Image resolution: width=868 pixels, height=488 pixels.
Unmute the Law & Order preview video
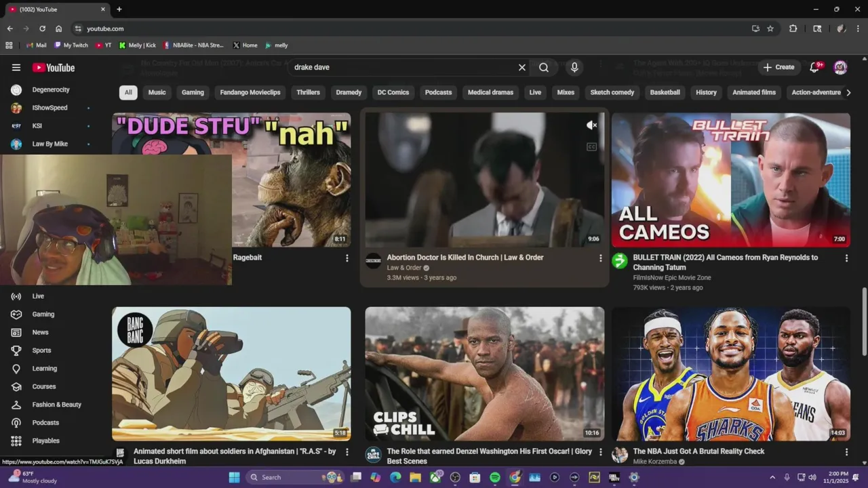coord(591,125)
